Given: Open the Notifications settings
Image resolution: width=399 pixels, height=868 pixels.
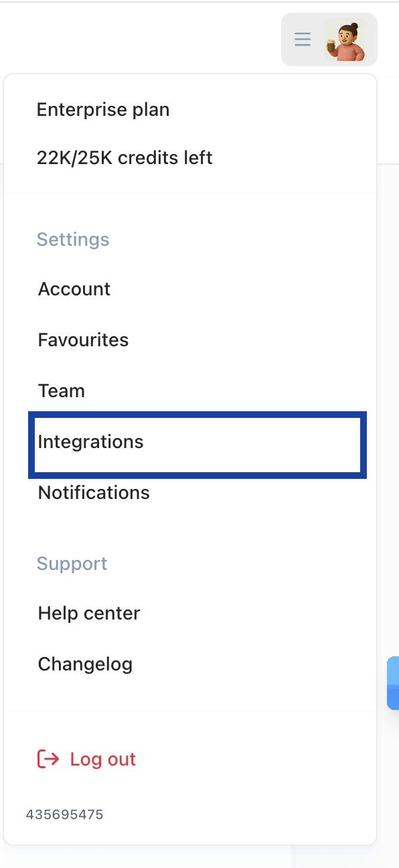Looking at the screenshot, I should pyautogui.click(x=94, y=493).
